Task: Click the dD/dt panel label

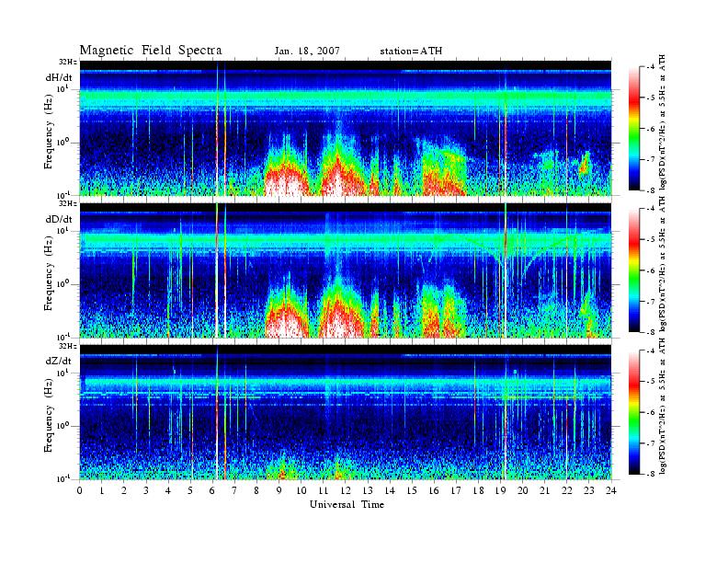Action: 59,219
